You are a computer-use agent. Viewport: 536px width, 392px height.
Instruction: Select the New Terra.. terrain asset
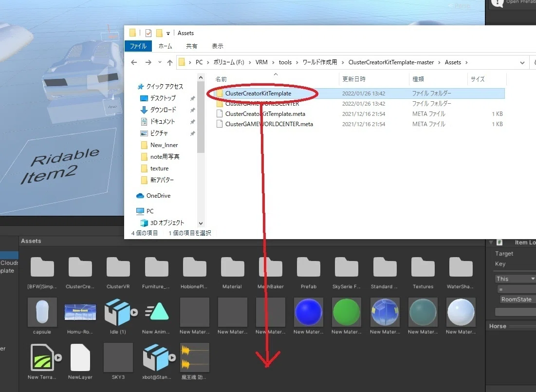pos(42,361)
